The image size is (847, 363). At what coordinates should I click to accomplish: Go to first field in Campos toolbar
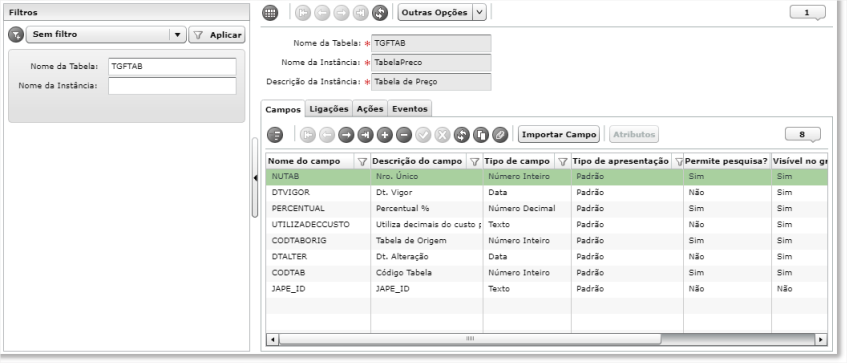point(308,135)
